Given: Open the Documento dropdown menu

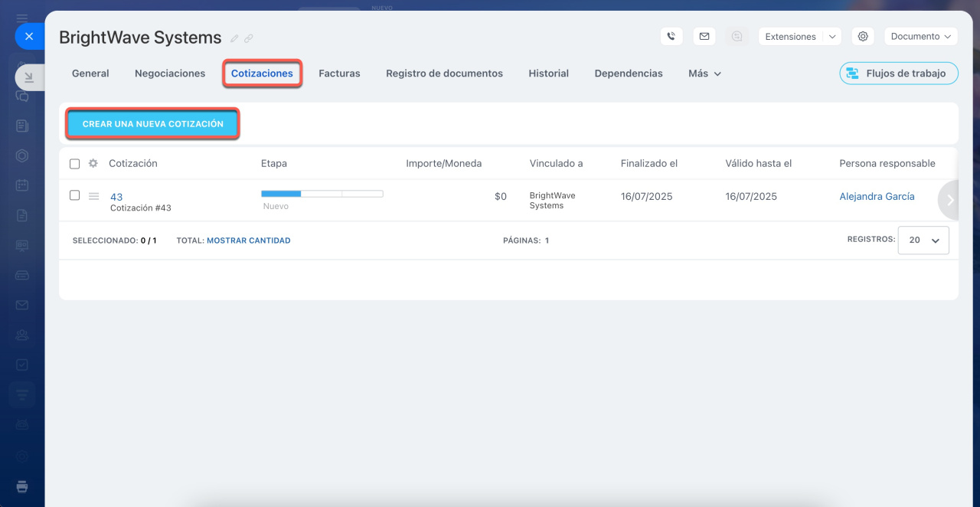Looking at the screenshot, I should pyautogui.click(x=921, y=36).
